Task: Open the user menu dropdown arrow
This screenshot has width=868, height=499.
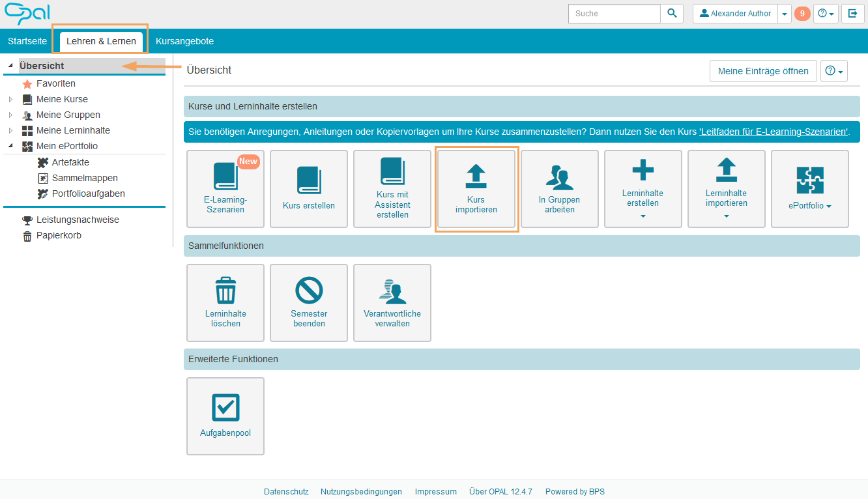Action: [x=785, y=14]
